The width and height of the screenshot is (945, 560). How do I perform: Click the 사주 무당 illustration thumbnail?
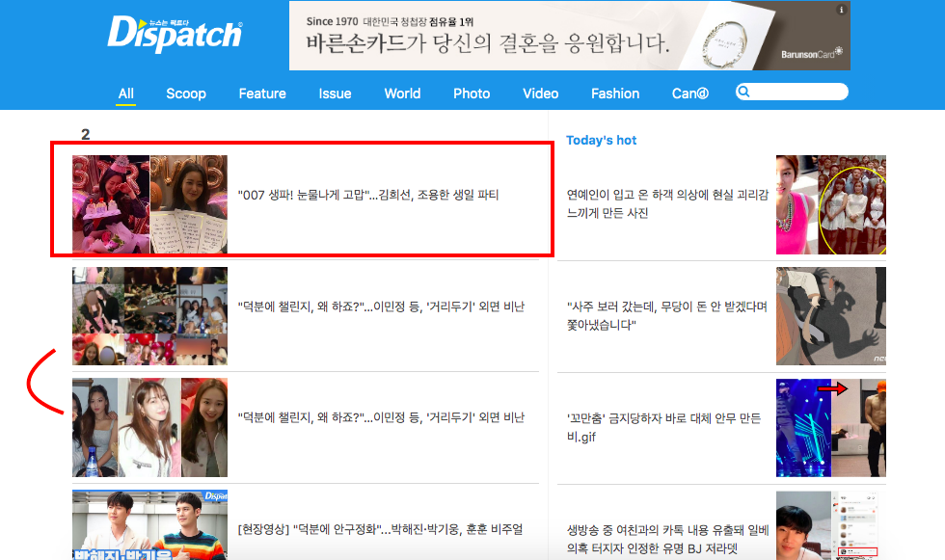831,316
